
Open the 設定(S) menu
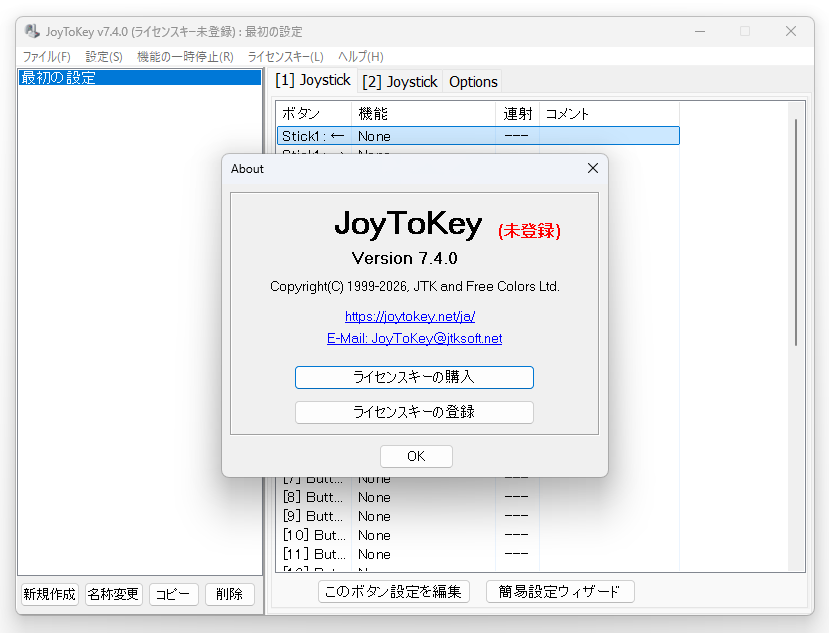click(x=104, y=57)
